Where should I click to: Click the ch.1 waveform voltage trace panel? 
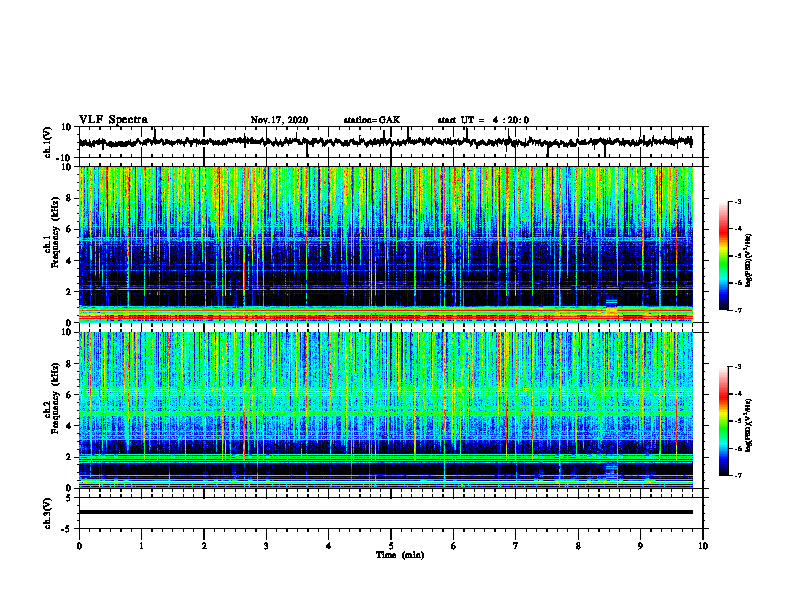391,142
